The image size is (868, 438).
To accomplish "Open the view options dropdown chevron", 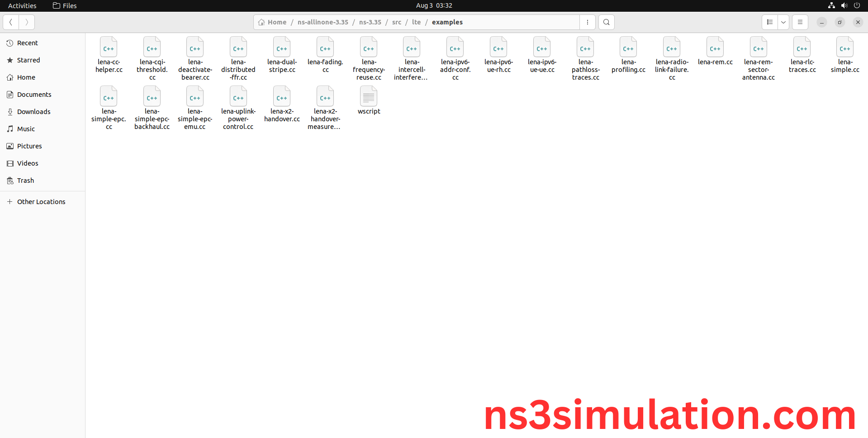I will click(783, 22).
